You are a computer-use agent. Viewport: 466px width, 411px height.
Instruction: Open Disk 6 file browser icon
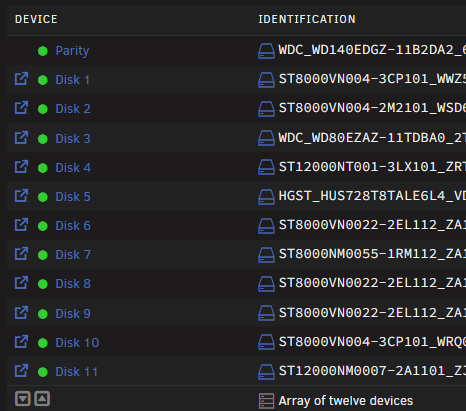point(21,225)
